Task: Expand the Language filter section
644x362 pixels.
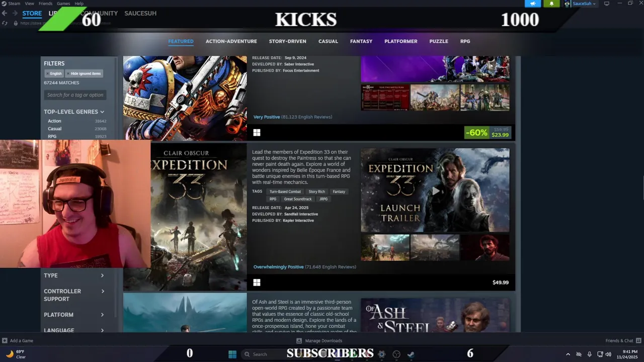Action: (x=74, y=330)
